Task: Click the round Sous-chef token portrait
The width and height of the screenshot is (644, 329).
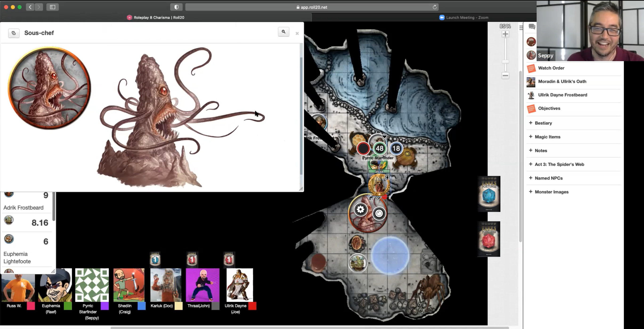Action: click(49, 88)
